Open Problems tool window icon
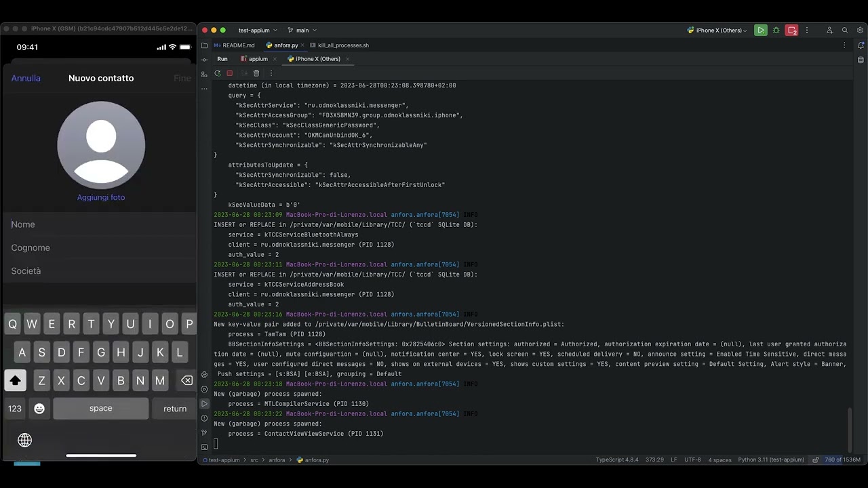 click(204, 418)
